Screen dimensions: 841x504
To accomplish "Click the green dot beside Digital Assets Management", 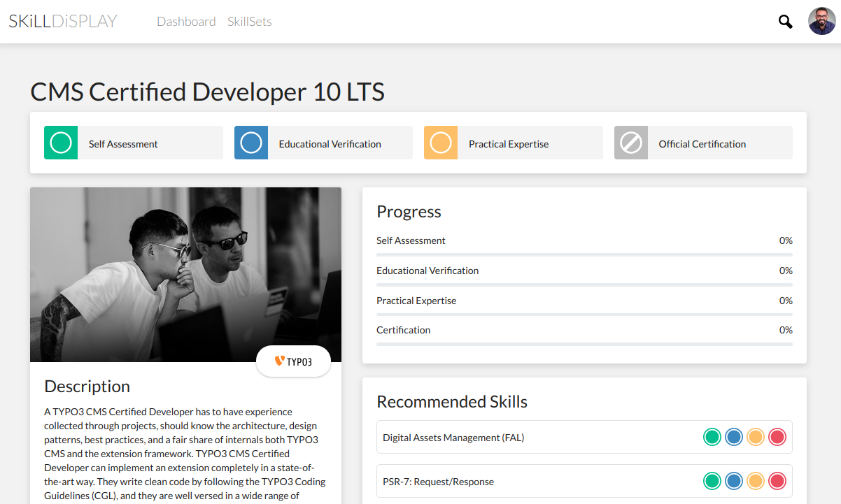I will (712, 436).
